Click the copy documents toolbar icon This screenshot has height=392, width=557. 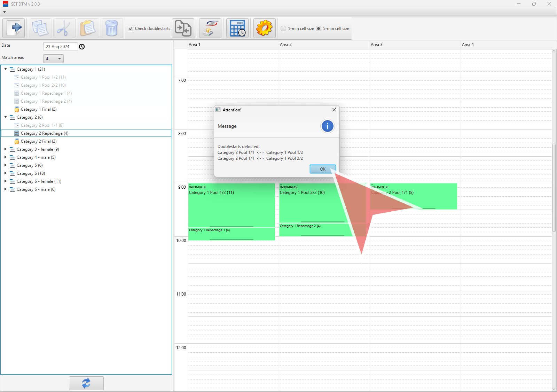40,28
